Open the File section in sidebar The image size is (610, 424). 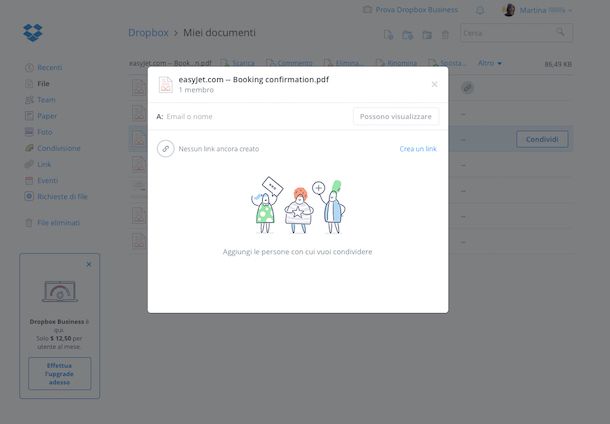[43, 84]
